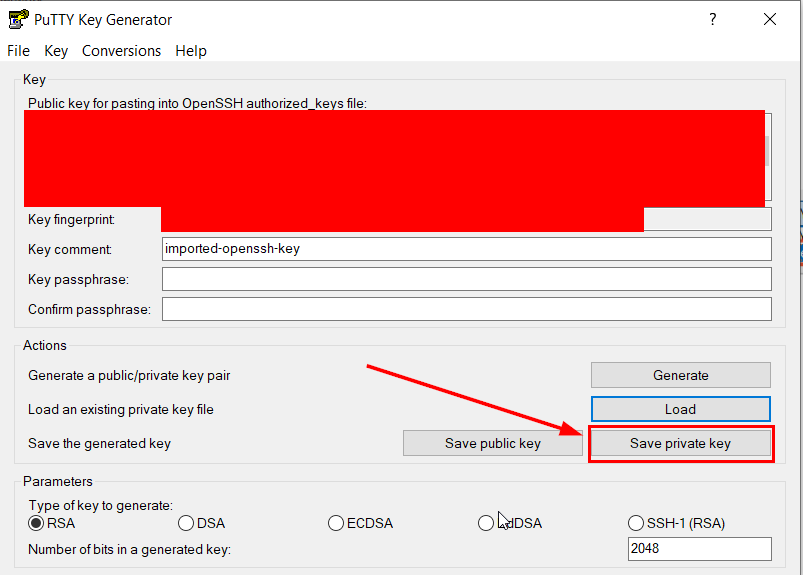This screenshot has height=575, width=803.
Task: Click the Save public key button
Action: [x=492, y=443]
